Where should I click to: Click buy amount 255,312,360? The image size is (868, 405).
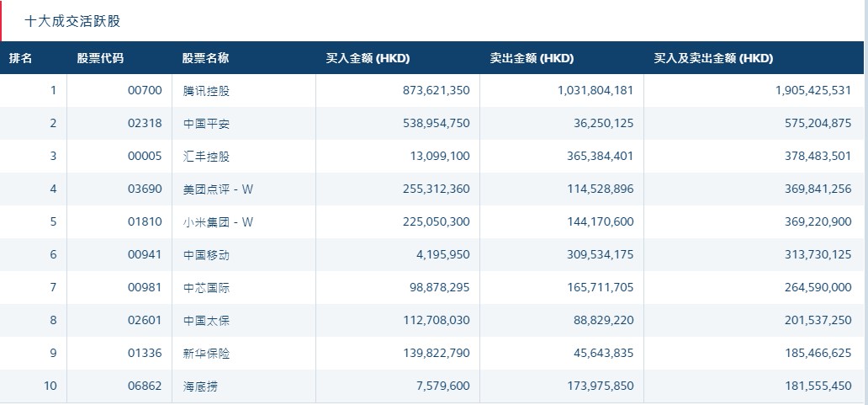437,189
